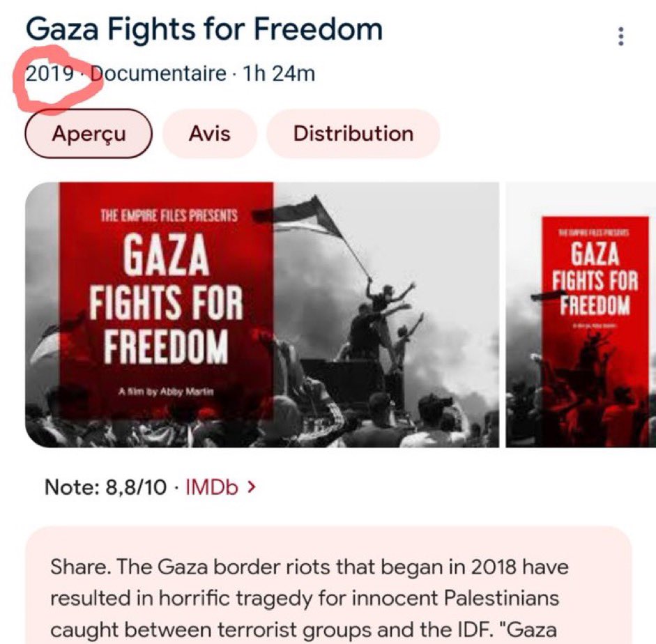Open the Distribution tab

(x=353, y=134)
